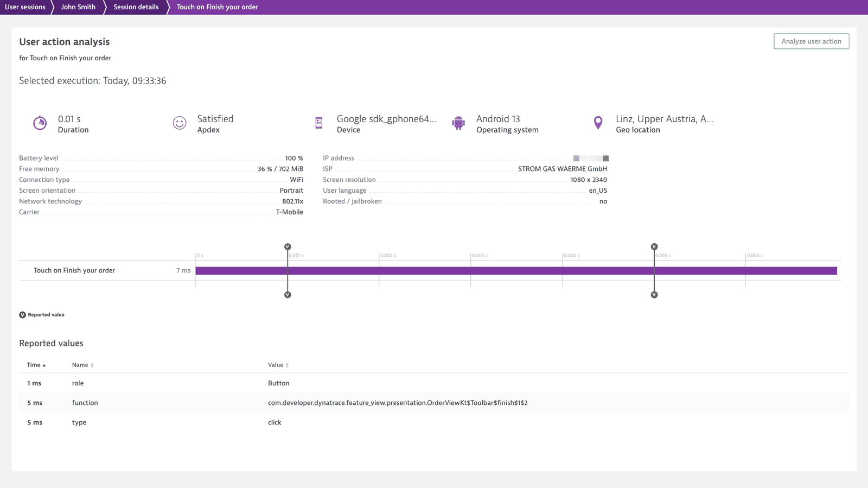Click the ISP value STROM GAS WAERME GmbH
Image resolution: width=868 pixels, height=488 pixels.
[563, 169]
